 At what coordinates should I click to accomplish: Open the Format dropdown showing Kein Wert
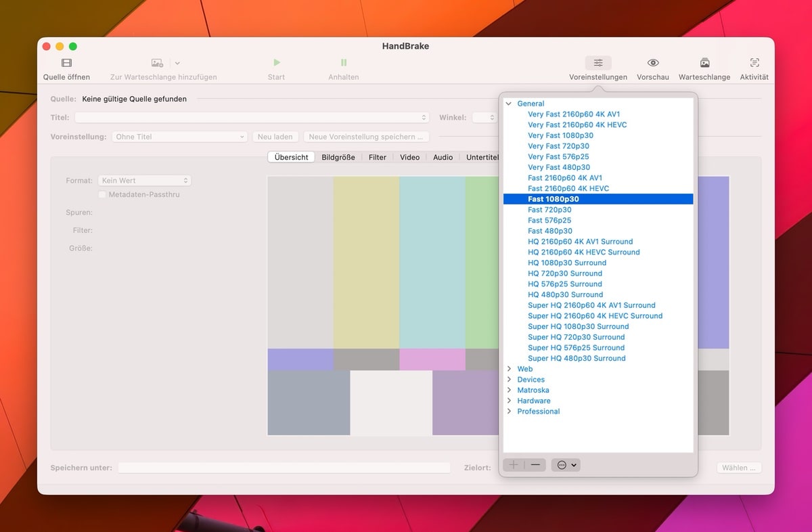[145, 181]
